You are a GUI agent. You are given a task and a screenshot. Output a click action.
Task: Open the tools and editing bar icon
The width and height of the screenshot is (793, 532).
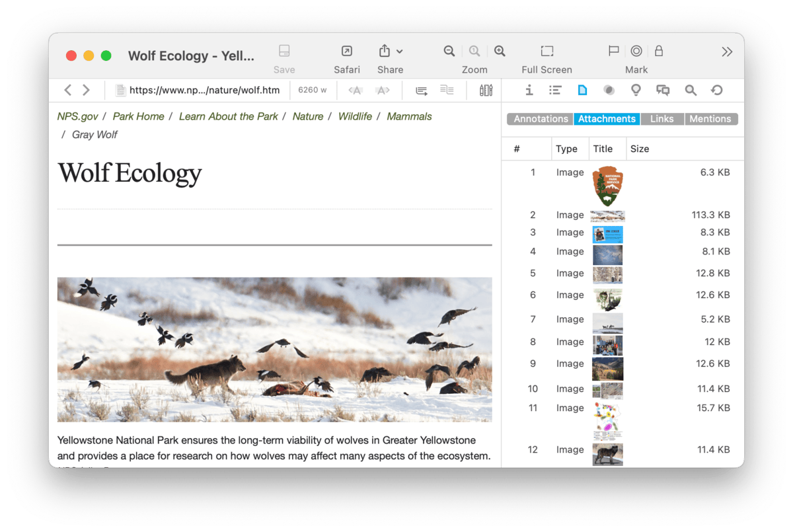[x=486, y=91]
